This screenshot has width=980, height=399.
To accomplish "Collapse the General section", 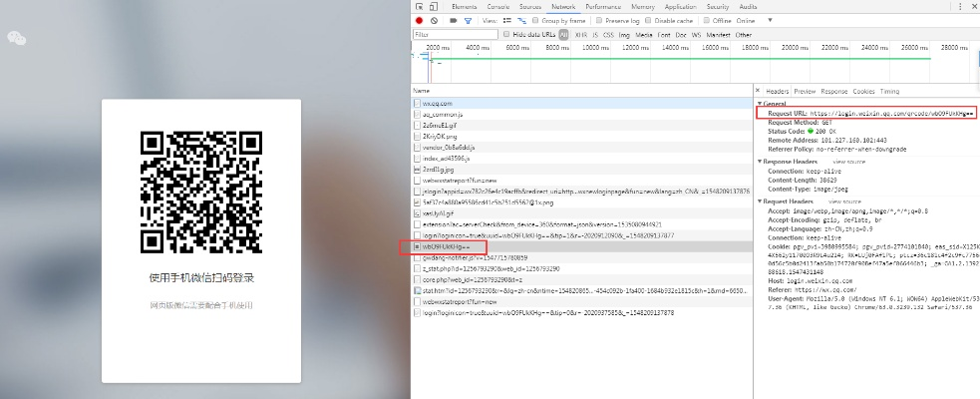I will (759, 104).
